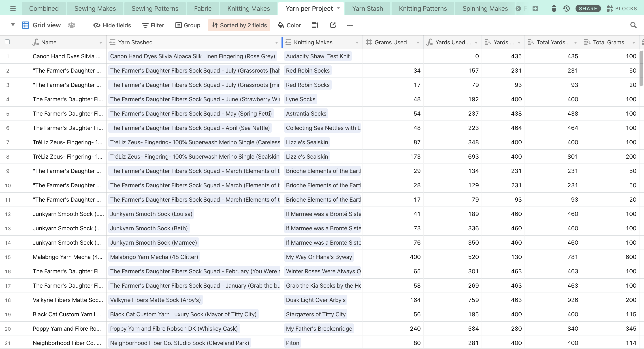The image size is (644, 349).
Task: Adjust row height icon
Action: point(315,25)
